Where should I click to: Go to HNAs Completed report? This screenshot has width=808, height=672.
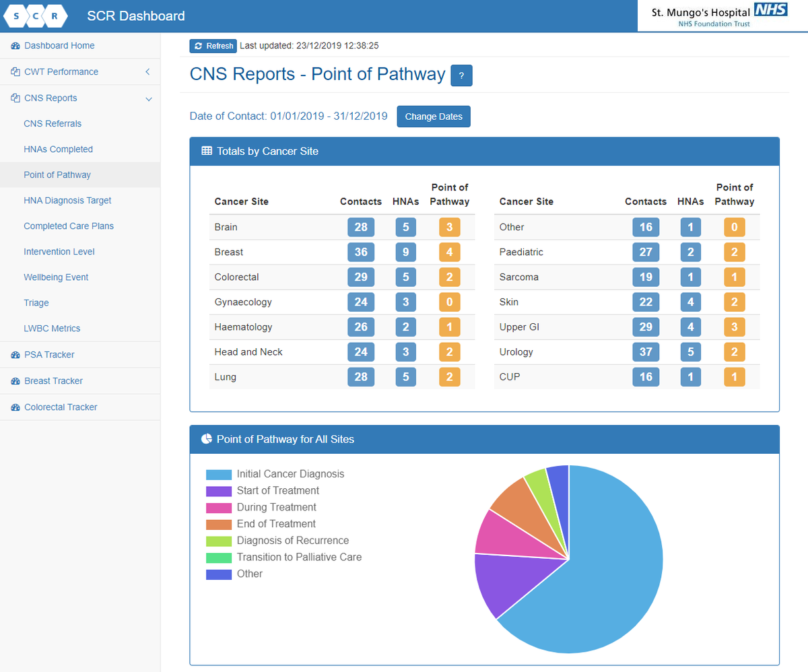coord(58,149)
